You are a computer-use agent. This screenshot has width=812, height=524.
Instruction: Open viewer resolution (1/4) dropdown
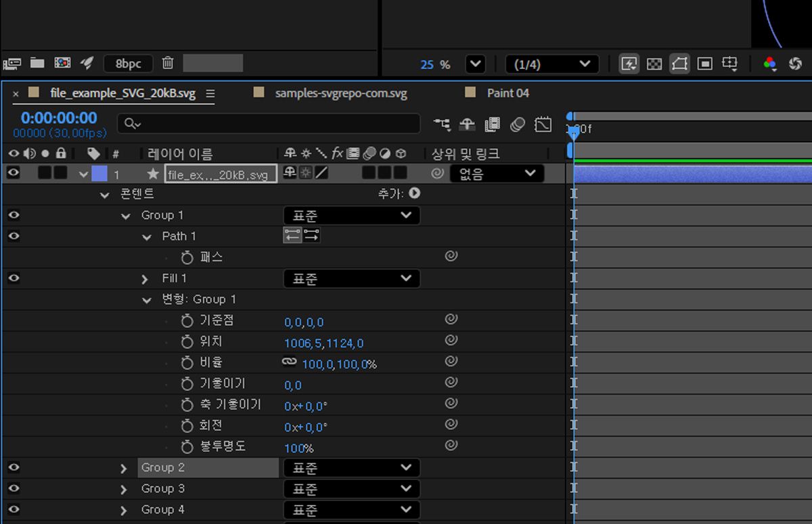pos(552,64)
